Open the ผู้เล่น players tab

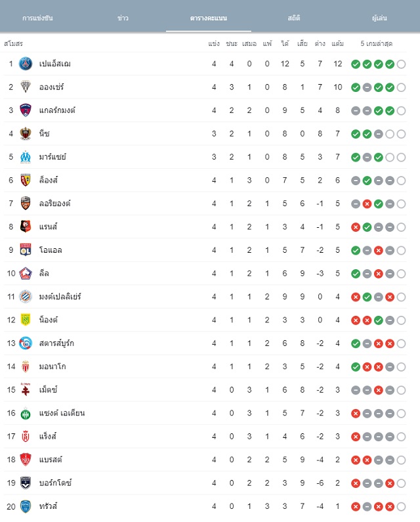[379, 18]
